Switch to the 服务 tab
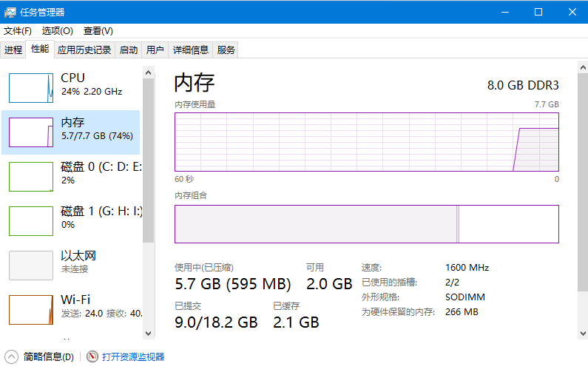Viewport: 588px width, 375px height. (226, 50)
